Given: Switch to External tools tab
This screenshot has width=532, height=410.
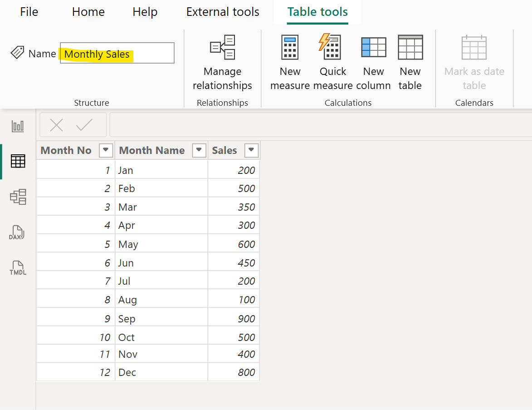Looking at the screenshot, I should [x=223, y=12].
